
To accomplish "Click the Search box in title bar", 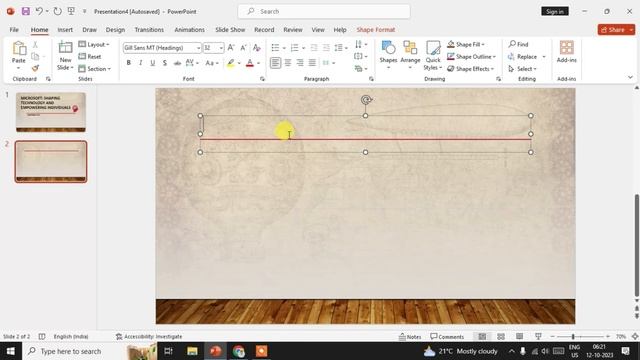I will [x=324, y=11].
